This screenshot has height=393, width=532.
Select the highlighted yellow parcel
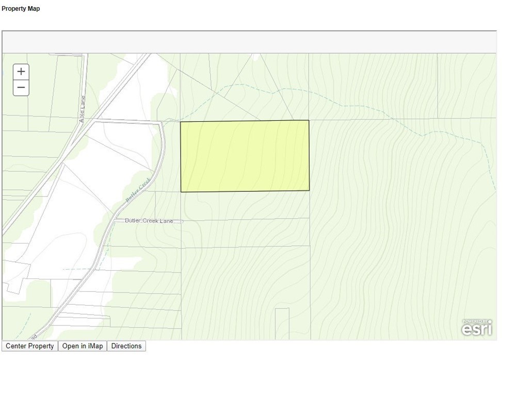[x=245, y=156]
